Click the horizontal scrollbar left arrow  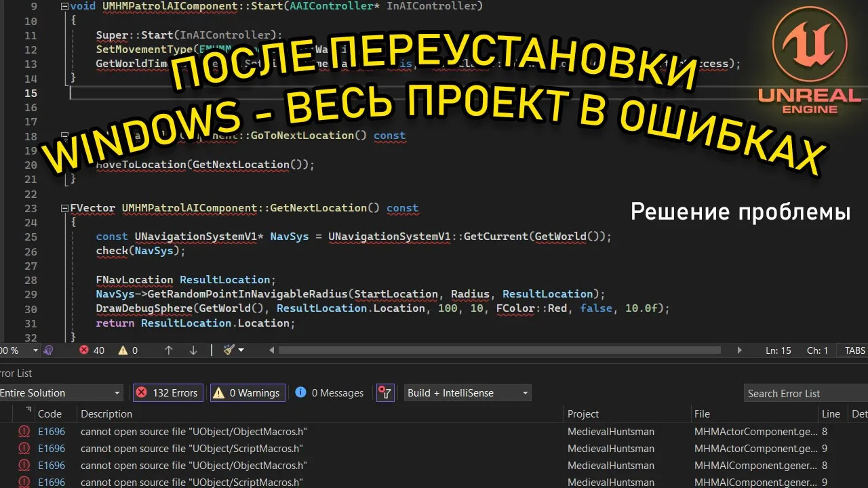coord(272,350)
